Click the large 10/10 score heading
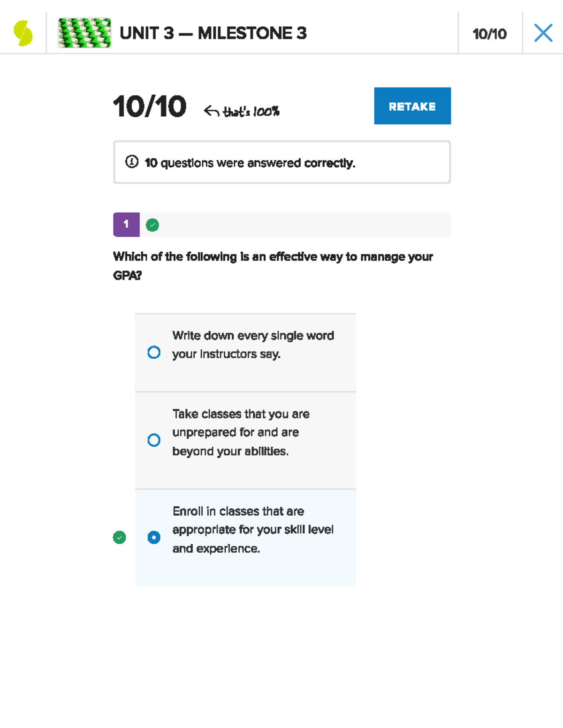This screenshot has height=728, width=563. pos(150,106)
